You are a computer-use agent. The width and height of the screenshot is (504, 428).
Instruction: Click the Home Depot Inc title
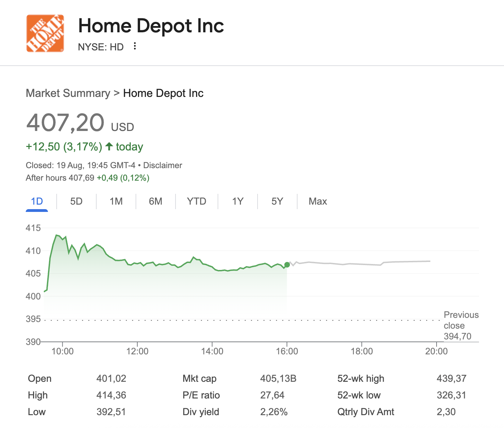click(x=151, y=26)
